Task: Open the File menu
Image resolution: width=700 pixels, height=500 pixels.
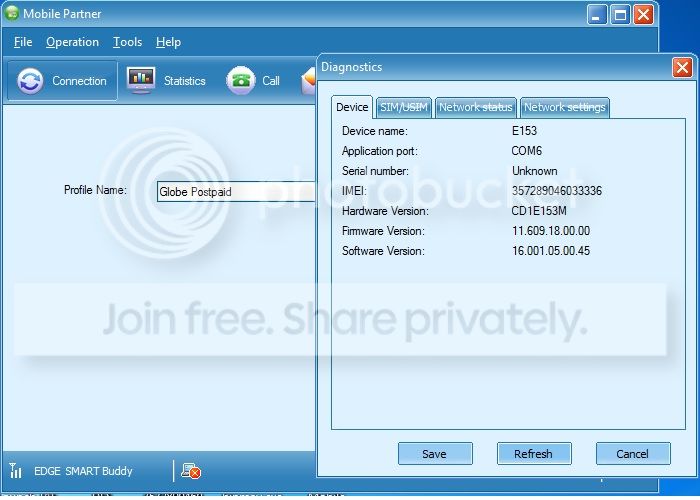Action: [x=23, y=42]
